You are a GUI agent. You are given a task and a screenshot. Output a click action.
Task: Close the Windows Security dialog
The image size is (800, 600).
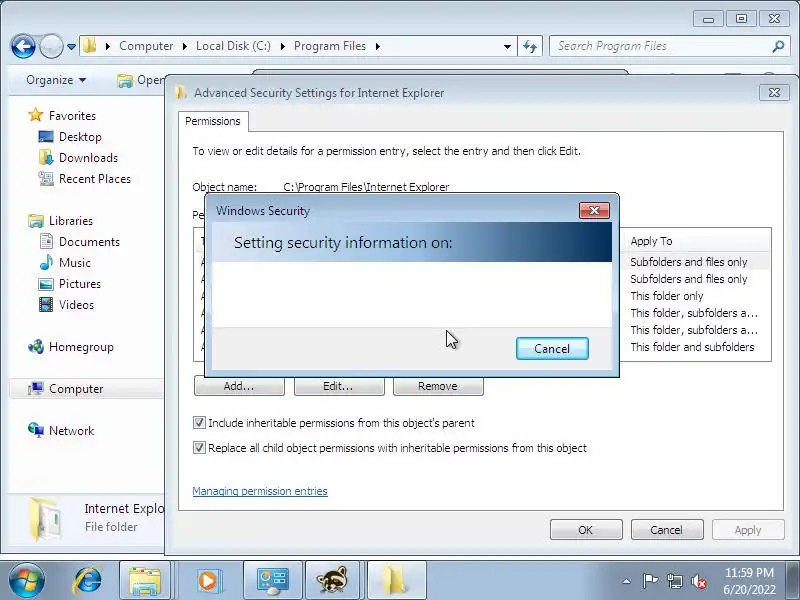point(594,211)
